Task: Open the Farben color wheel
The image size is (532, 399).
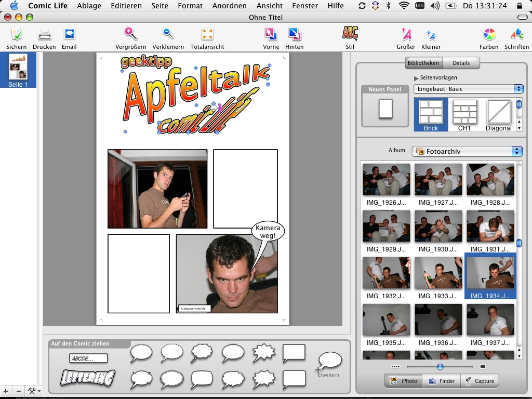Action: click(489, 34)
